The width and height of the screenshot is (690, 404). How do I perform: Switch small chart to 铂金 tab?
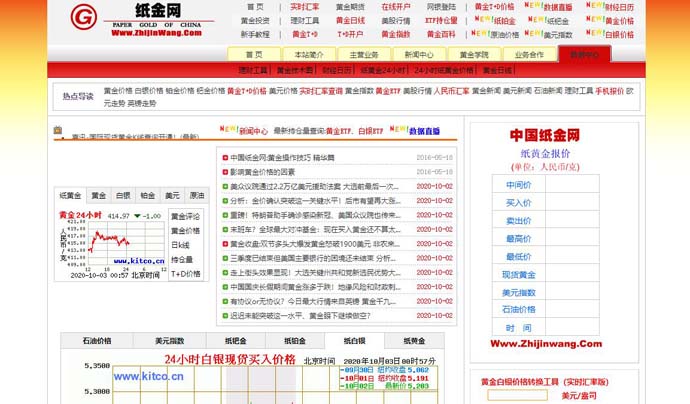(148, 195)
